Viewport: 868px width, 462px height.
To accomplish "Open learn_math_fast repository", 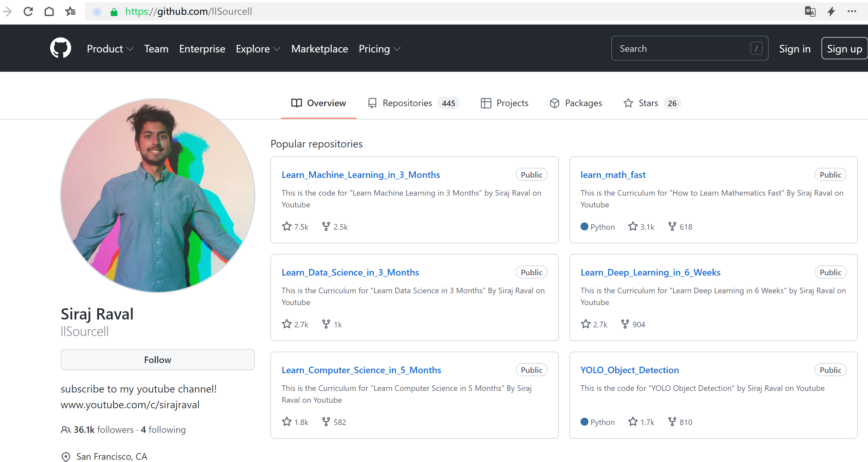I will [613, 175].
